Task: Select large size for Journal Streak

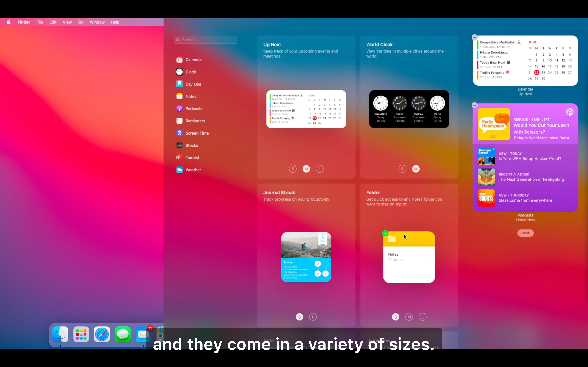Action: coord(313,317)
